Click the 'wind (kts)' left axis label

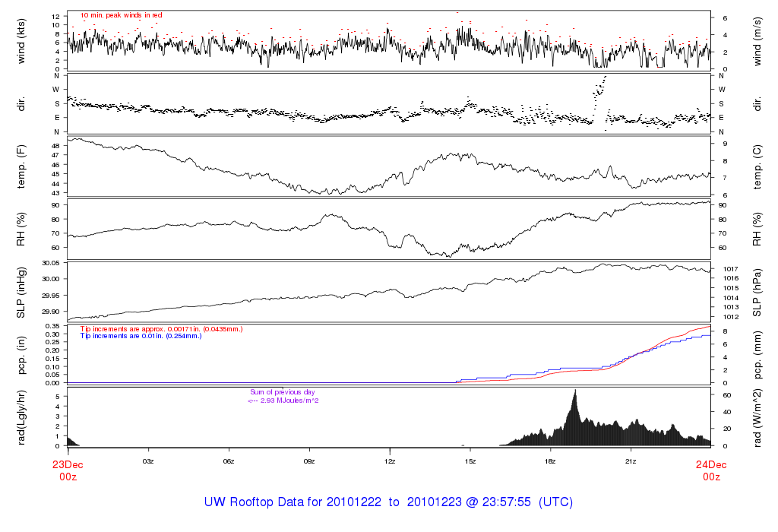coord(22,38)
